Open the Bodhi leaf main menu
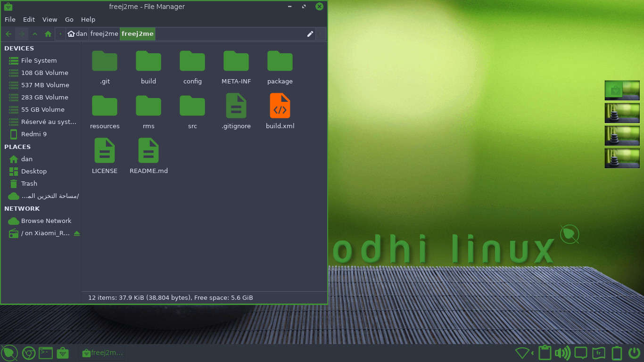Screen dimensions: 644x362 (9, 353)
